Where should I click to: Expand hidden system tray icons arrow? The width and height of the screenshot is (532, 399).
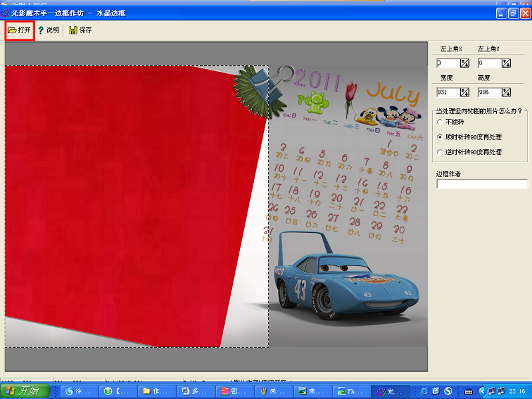click(482, 392)
